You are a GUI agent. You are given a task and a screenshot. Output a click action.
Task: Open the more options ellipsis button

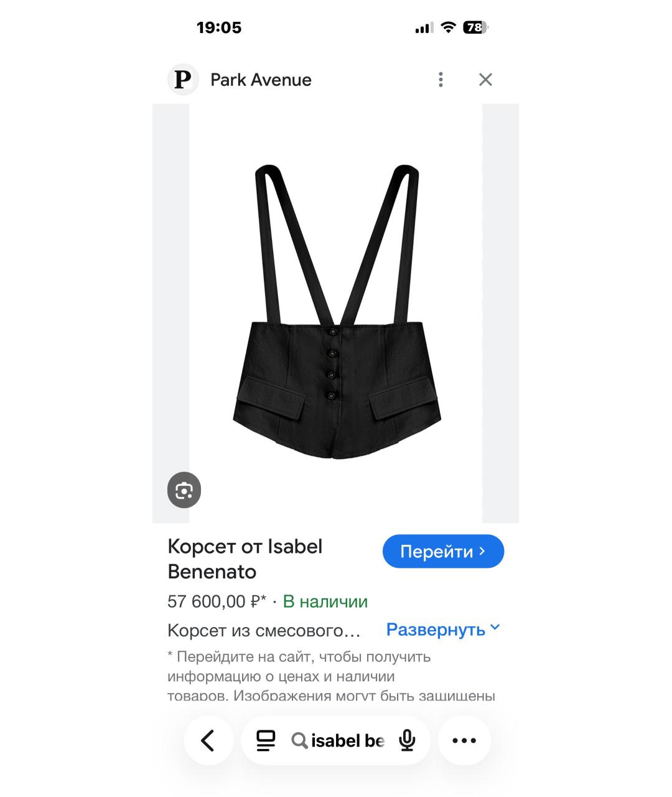point(464,740)
